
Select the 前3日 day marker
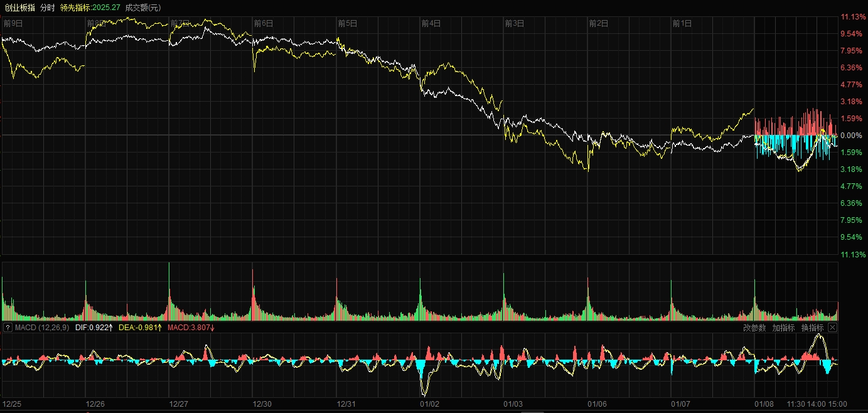(x=514, y=23)
